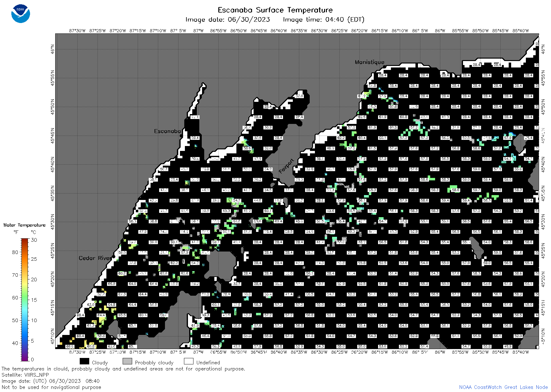This screenshot has height=392, width=551.
Task: Select the Image date (UTC) 08:40 footer line
Action: [x=51, y=381]
